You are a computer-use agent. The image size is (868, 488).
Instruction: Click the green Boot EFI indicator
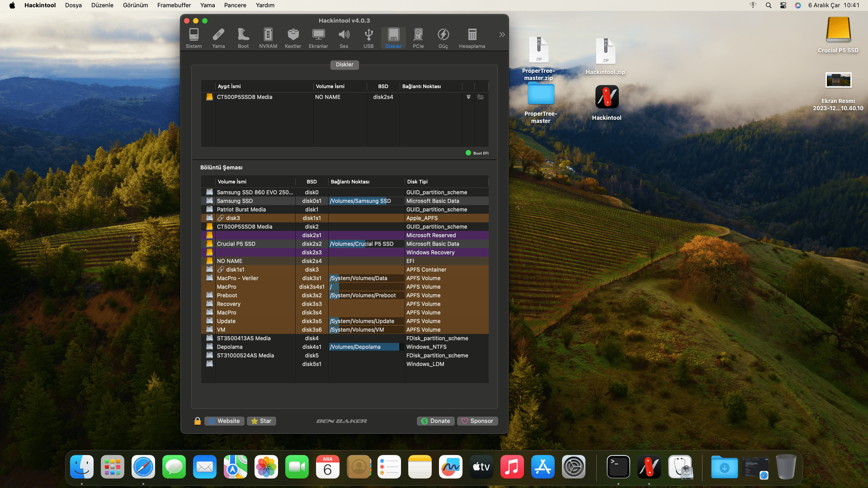[x=468, y=153]
